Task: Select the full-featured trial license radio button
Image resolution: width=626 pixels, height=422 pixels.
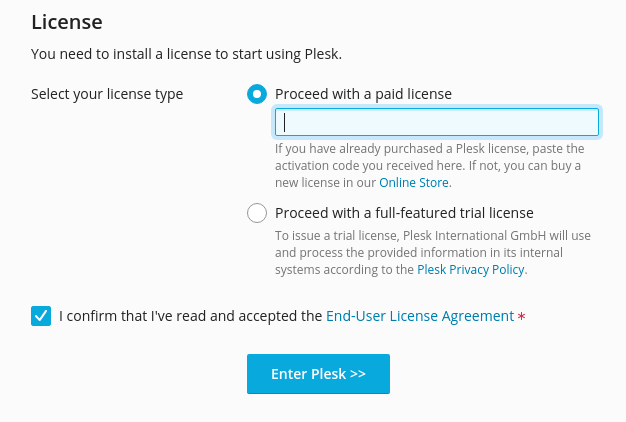Action: (257, 213)
